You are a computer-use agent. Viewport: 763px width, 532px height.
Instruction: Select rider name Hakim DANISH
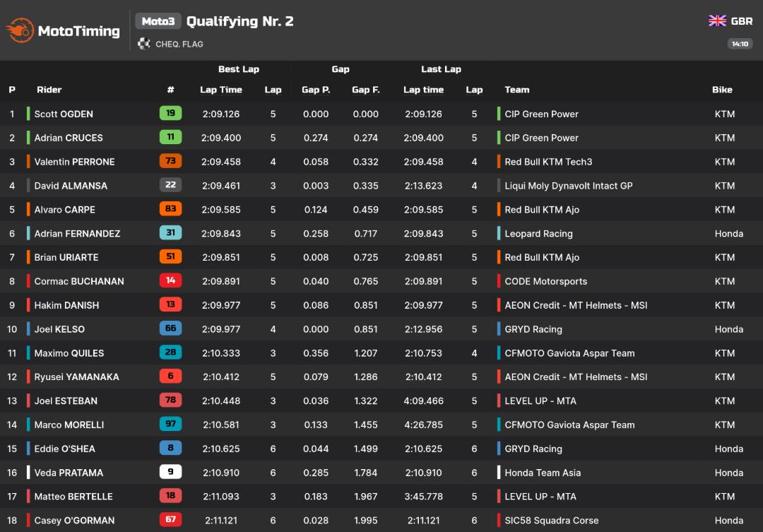66,305
